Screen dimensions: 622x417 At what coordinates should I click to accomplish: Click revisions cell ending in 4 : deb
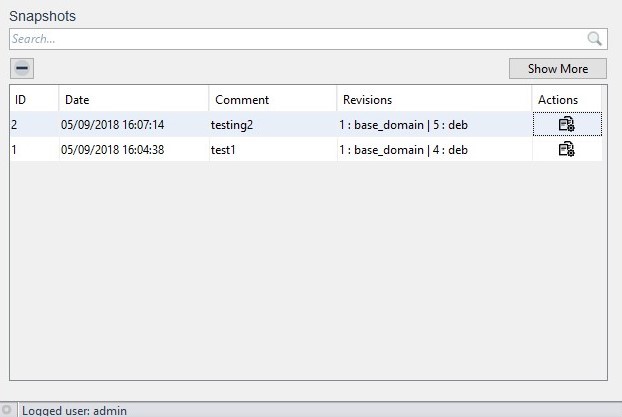[404, 150]
